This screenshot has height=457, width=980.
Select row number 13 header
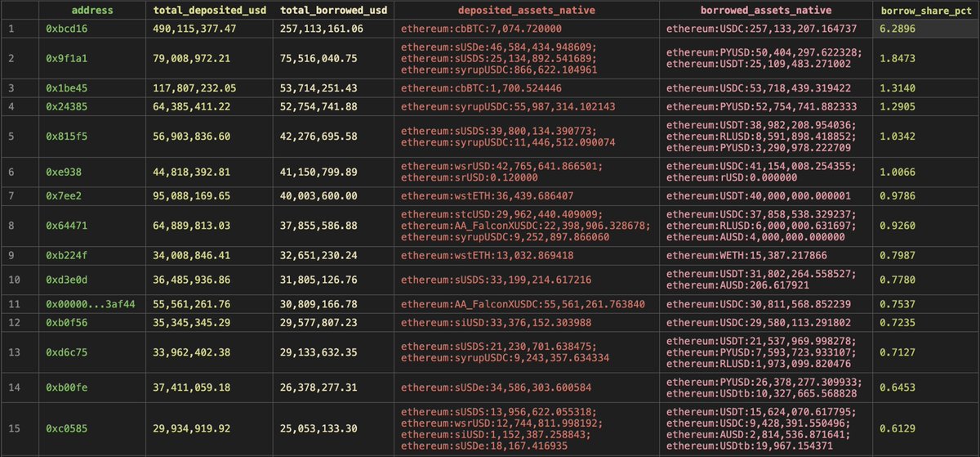[12, 352]
